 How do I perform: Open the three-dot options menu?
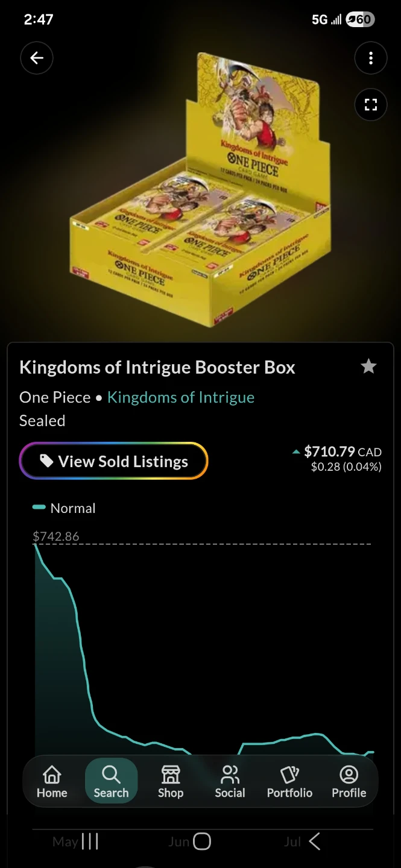[x=370, y=58]
